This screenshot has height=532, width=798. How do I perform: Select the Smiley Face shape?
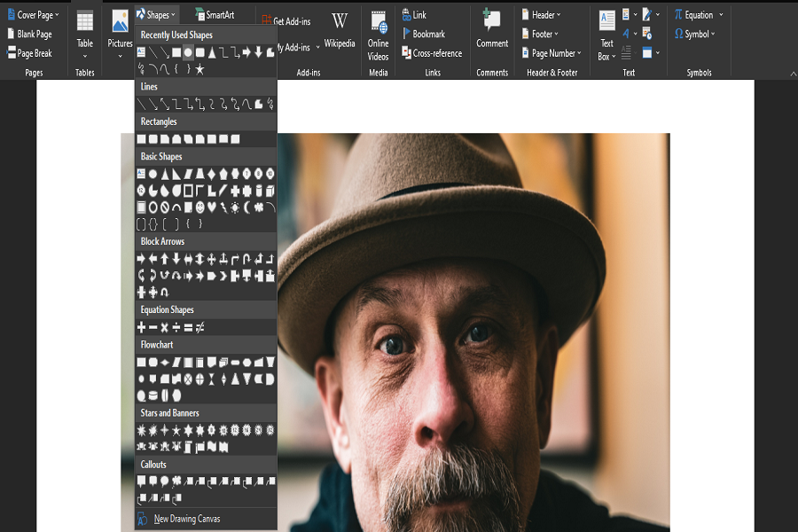[x=199, y=208]
